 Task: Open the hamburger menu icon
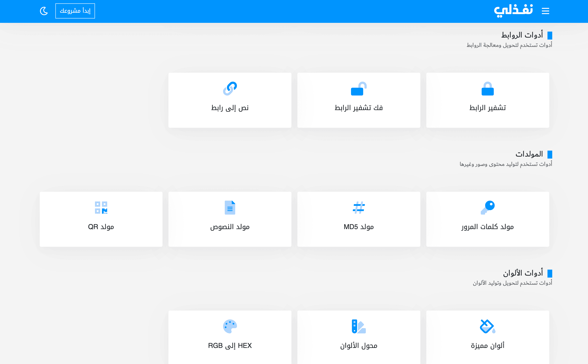click(x=545, y=11)
